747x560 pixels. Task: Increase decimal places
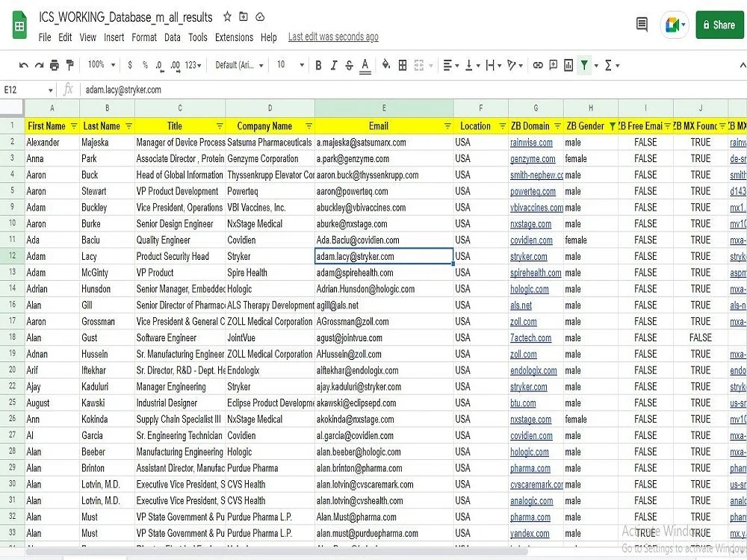click(176, 66)
